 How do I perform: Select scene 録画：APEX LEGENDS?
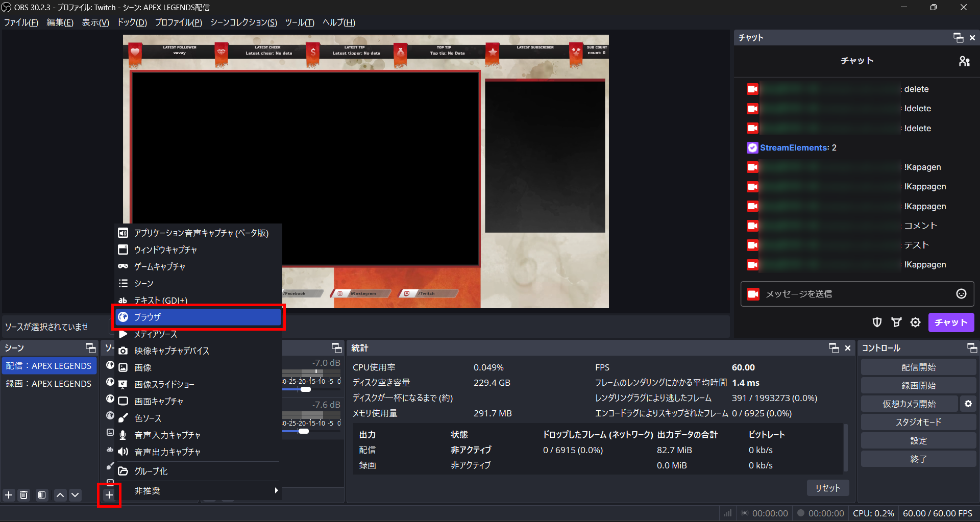(x=49, y=384)
